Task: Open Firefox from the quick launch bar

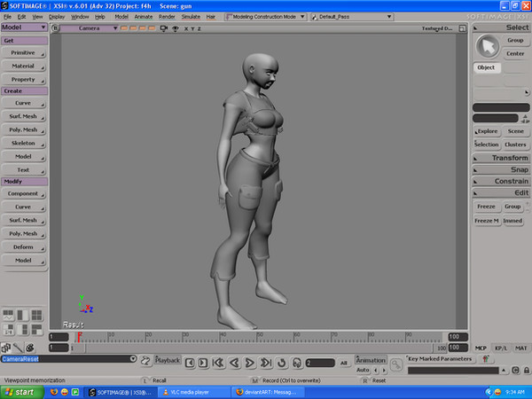Action: [x=54, y=391]
